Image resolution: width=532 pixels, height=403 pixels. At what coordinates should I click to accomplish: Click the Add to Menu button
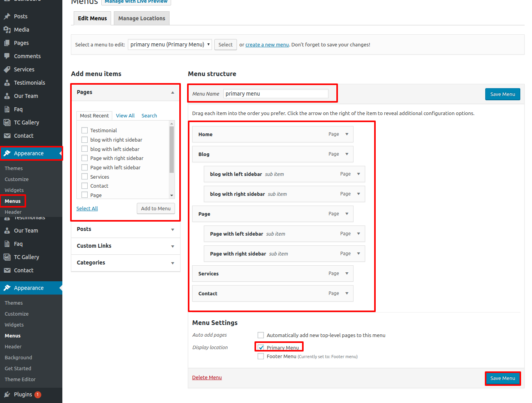click(156, 208)
